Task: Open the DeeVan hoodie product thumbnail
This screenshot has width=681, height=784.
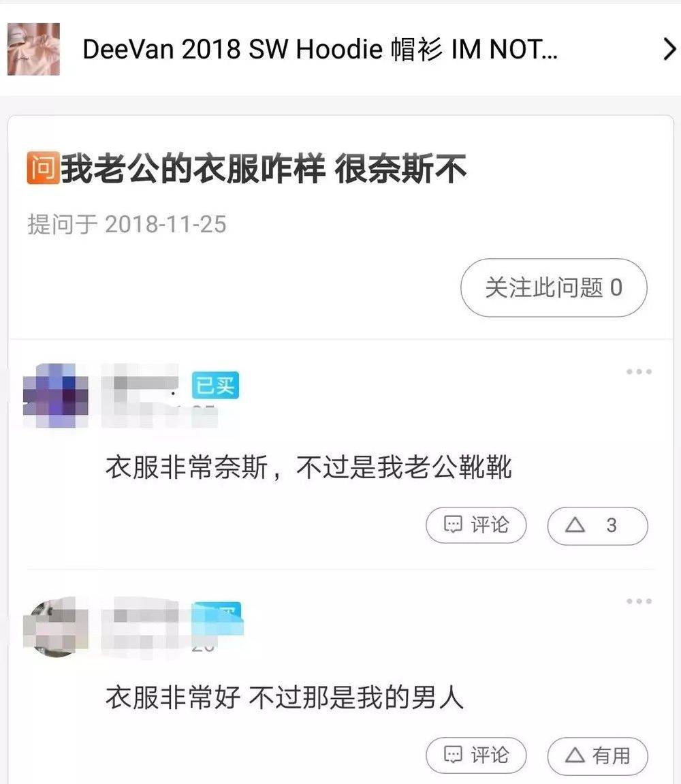Action: coord(33,49)
